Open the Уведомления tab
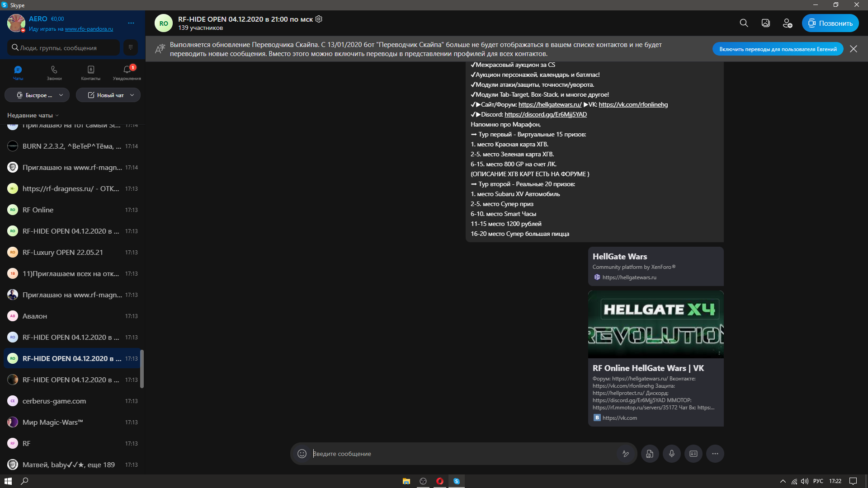The image size is (868, 488). tap(127, 72)
